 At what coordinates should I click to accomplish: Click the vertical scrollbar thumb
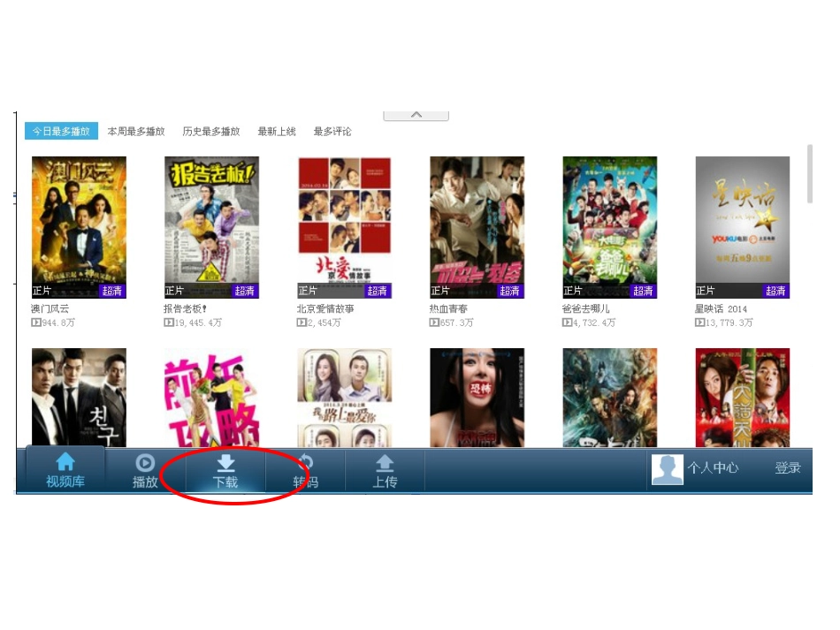(x=810, y=174)
